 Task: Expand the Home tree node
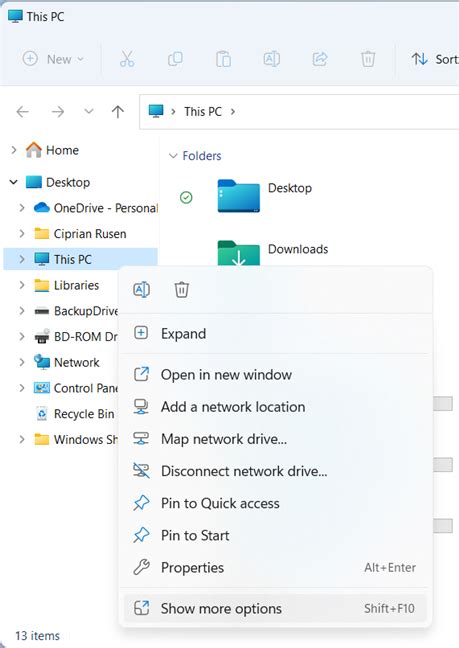[14, 150]
